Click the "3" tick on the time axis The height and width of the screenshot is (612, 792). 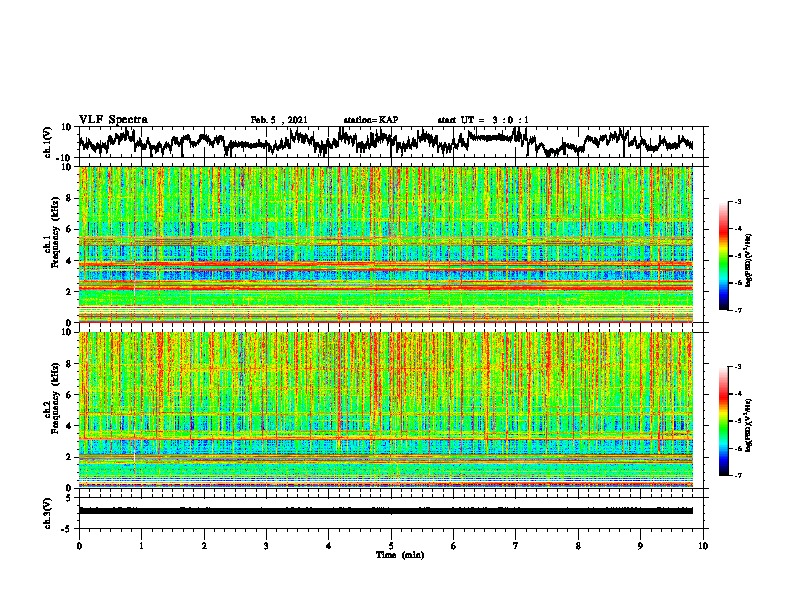(x=266, y=546)
